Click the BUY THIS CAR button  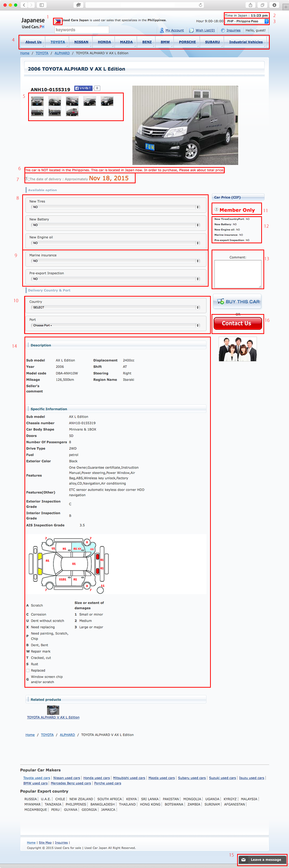click(237, 302)
